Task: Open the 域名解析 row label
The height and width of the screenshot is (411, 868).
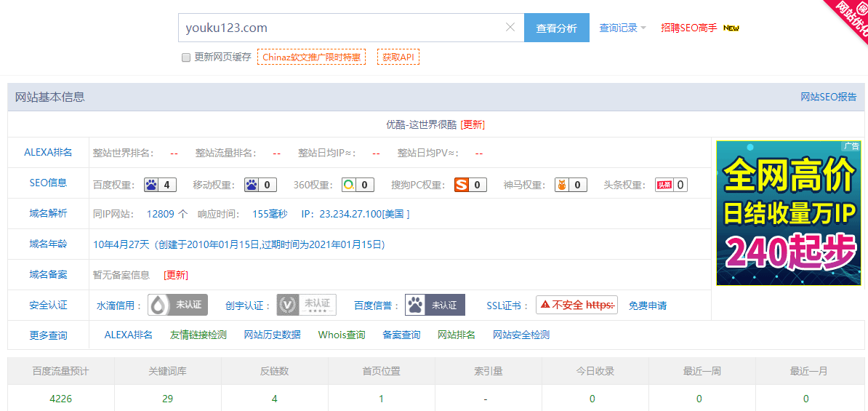Action: coord(48,213)
